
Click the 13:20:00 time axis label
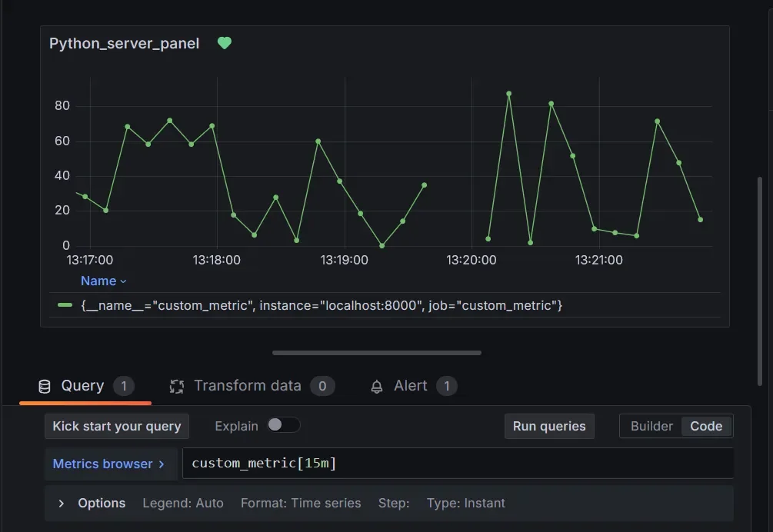click(471, 260)
